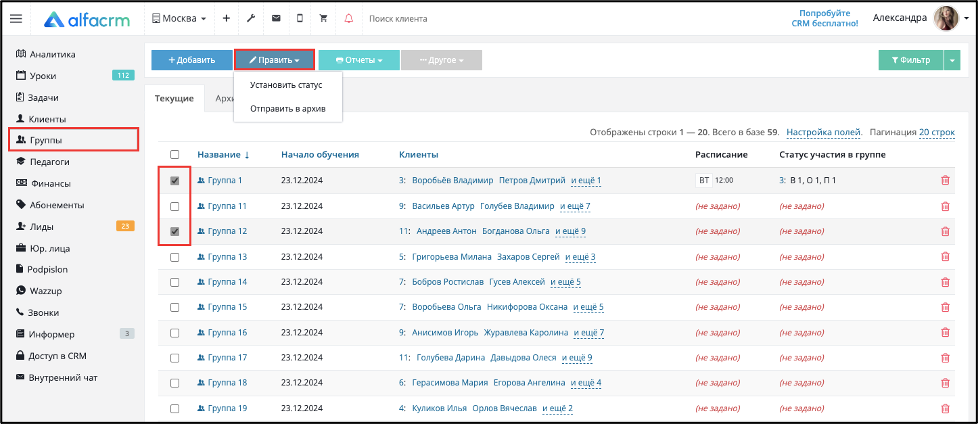Open Аналитика in the sidebar
This screenshot has height=424, width=979.
point(46,54)
